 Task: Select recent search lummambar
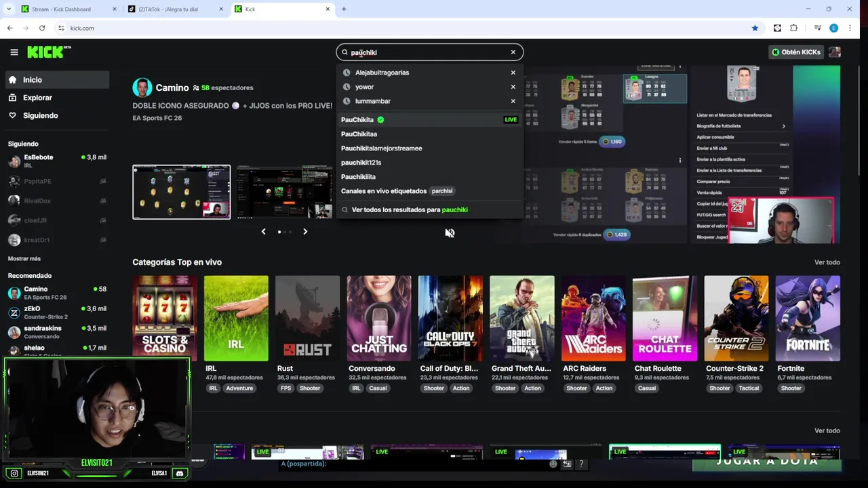click(372, 101)
